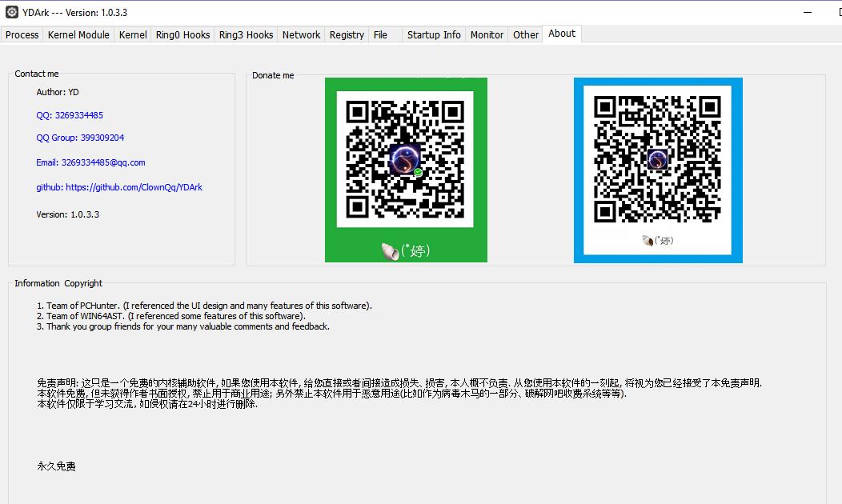842x504 pixels.
Task: Click the About tab
Action: [x=562, y=34]
